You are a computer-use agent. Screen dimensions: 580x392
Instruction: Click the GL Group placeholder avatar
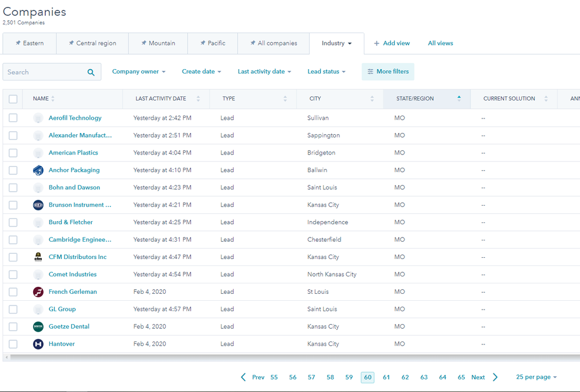[38, 309]
